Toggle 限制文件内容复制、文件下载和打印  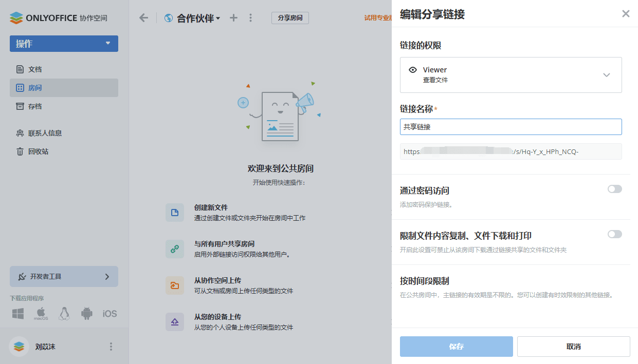(x=615, y=234)
